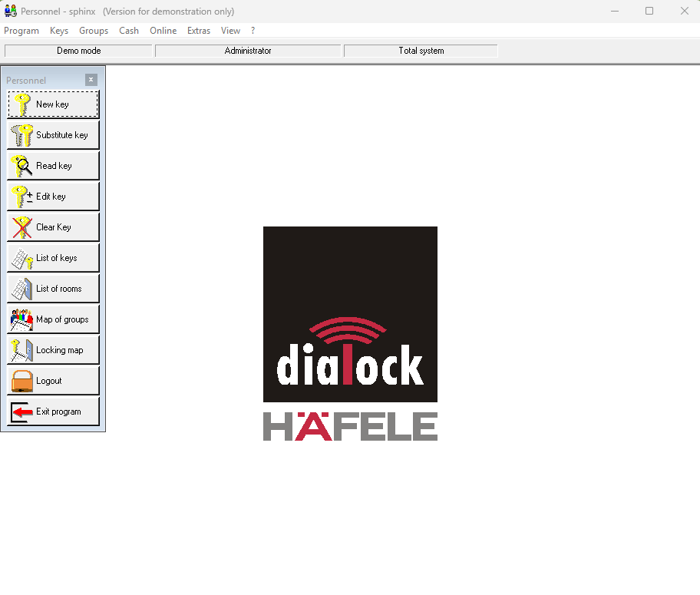Open List of keys icon
Viewport: 700px width, 595px height.
coord(22,258)
